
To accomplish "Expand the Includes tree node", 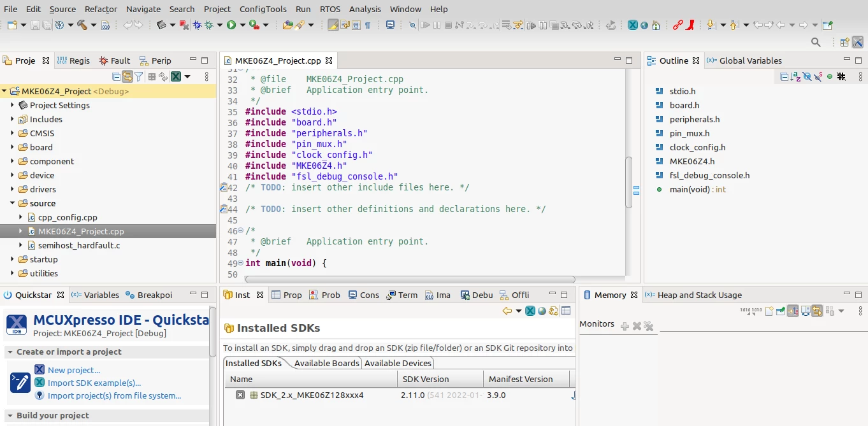I will coord(12,119).
